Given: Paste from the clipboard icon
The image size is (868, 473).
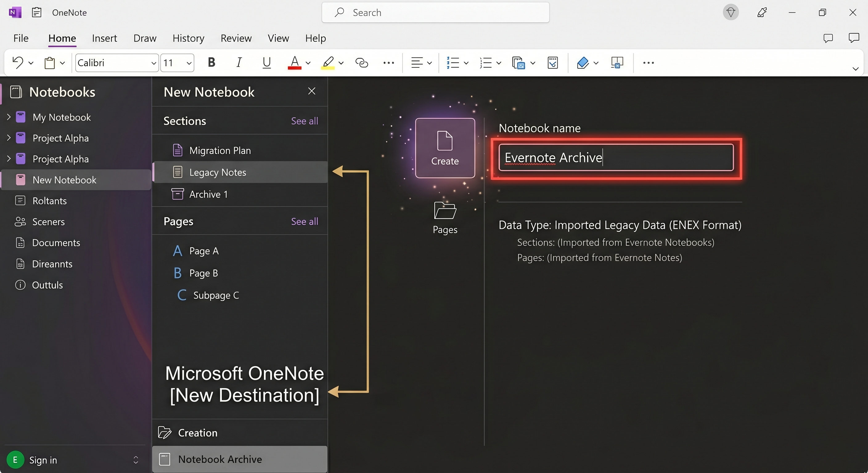Looking at the screenshot, I should click(x=50, y=63).
